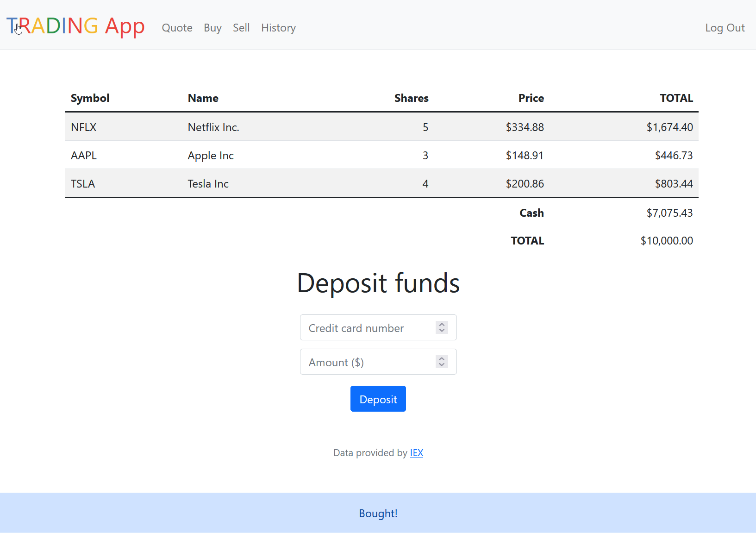Screen dimensions: 756x539
Task: Click the credit card field stepper up arrow
Action: tap(441, 324)
